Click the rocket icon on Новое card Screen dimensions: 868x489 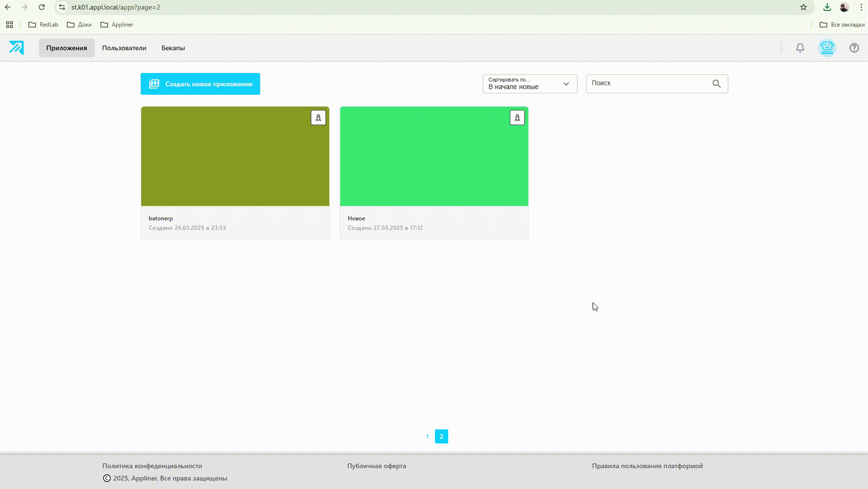pyautogui.click(x=517, y=118)
